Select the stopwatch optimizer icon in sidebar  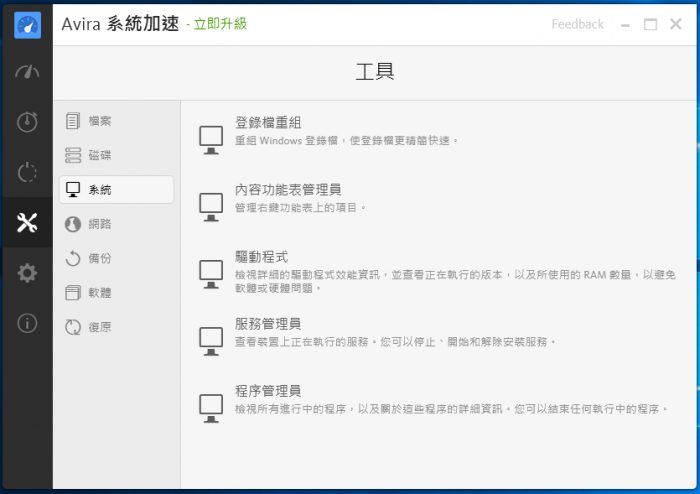tap(27, 121)
